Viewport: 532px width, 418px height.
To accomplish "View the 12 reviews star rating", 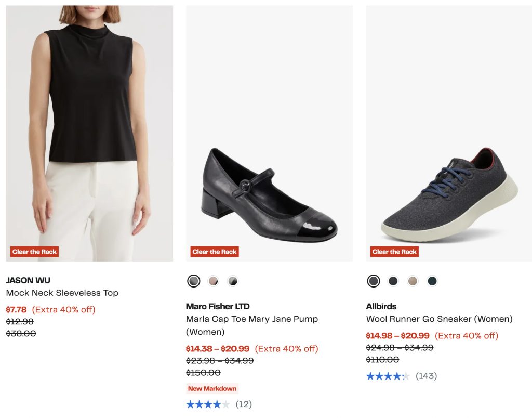I will [208, 404].
